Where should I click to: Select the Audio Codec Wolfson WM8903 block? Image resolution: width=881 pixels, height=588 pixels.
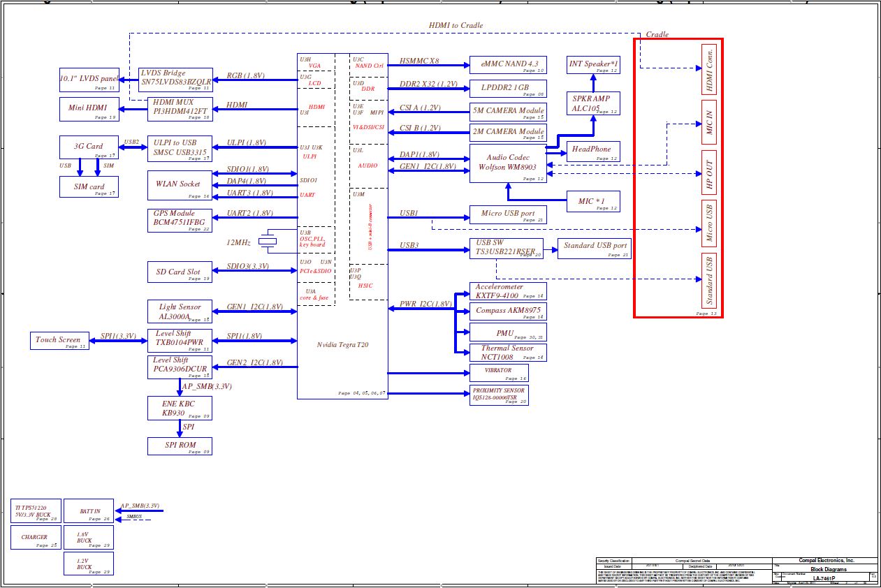(508, 164)
